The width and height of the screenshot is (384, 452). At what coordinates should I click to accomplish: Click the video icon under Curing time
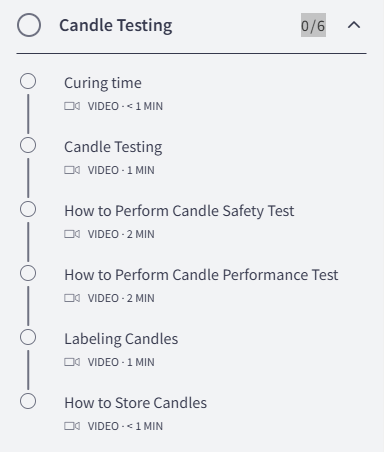point(72,106)
